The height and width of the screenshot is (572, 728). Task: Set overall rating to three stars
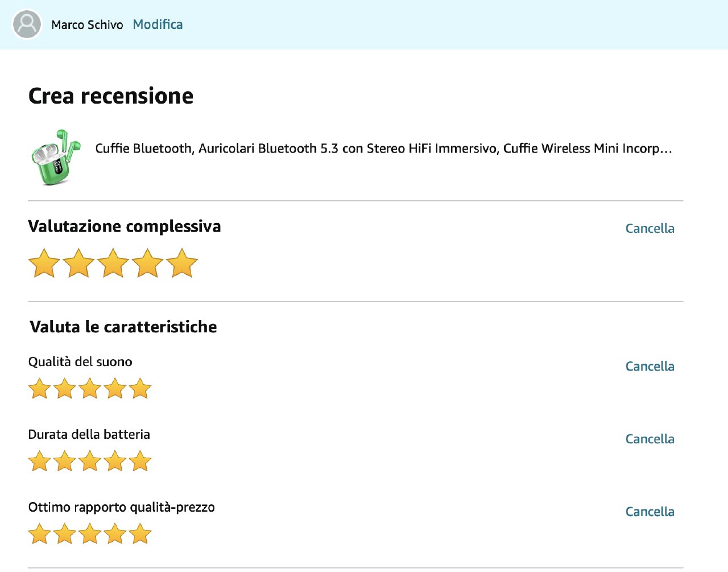point(113,263)
